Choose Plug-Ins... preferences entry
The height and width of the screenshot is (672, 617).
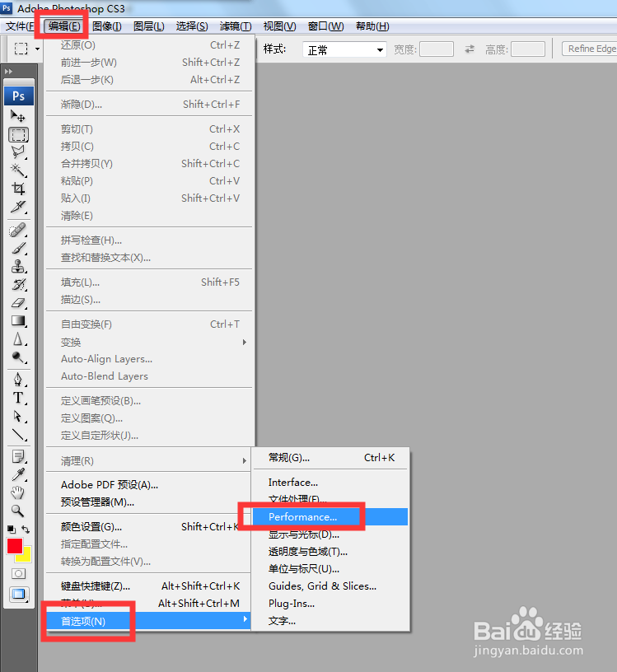click(x=331, y=604)
